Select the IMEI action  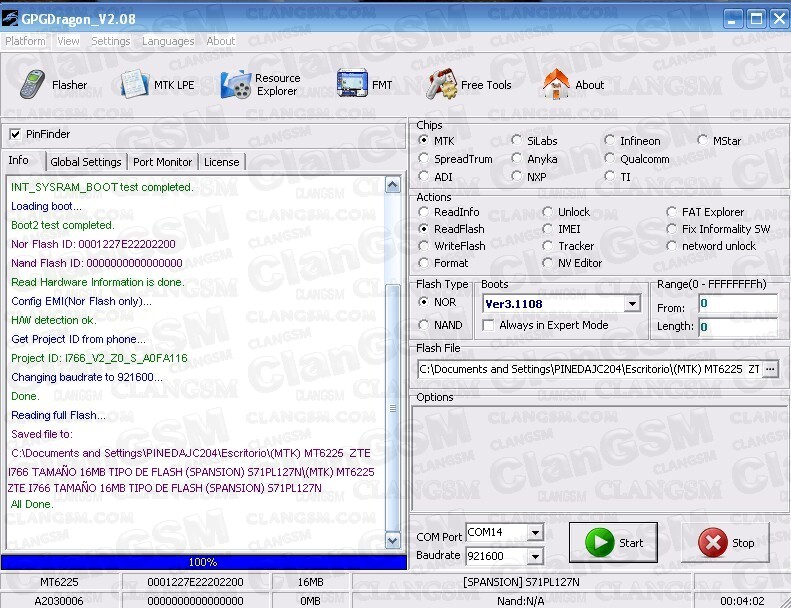coord(547,229)
